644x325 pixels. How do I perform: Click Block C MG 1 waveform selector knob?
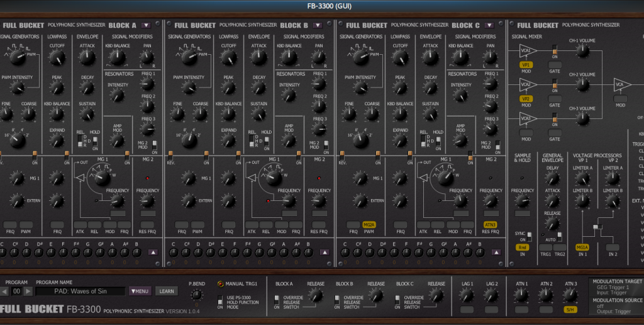pyautogui.click(x=446, y=178)
